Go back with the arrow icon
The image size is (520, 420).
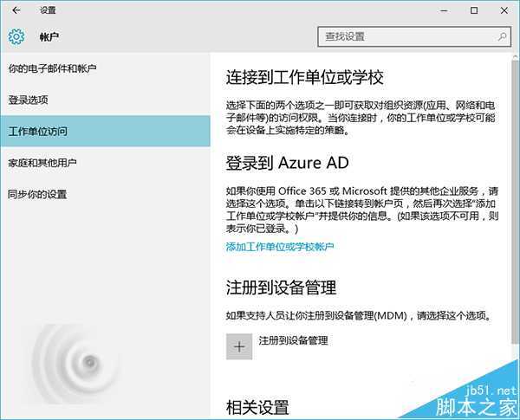[16, 10]
